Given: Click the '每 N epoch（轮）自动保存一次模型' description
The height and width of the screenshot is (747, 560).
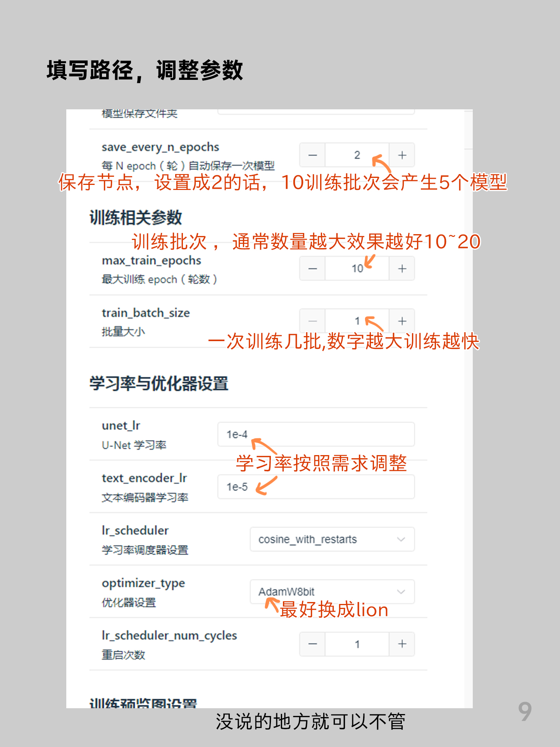Looking at the screenshot, I should point(188,166).
